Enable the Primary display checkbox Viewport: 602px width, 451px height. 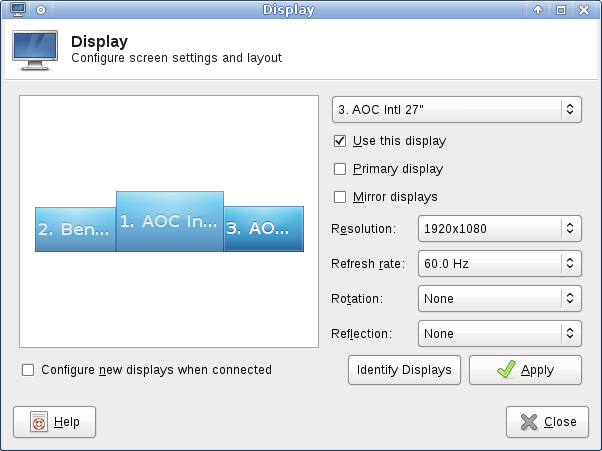pos(340,169)
